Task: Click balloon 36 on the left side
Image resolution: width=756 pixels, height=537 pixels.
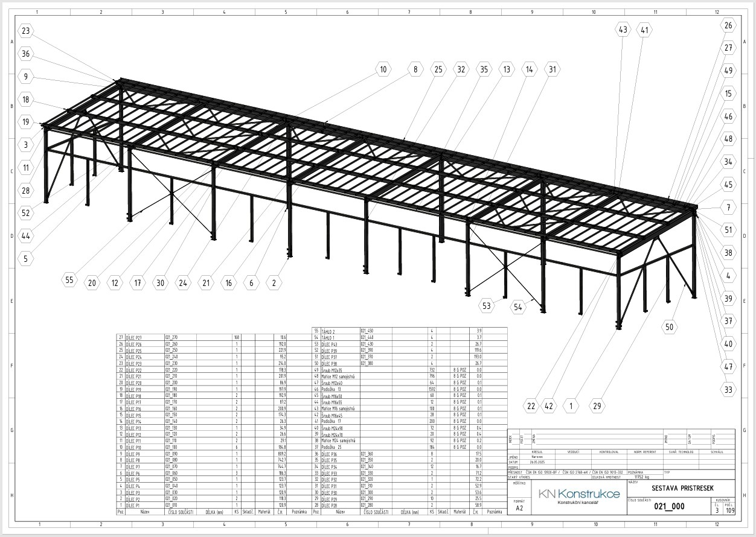Action: [x=25, y=54]
